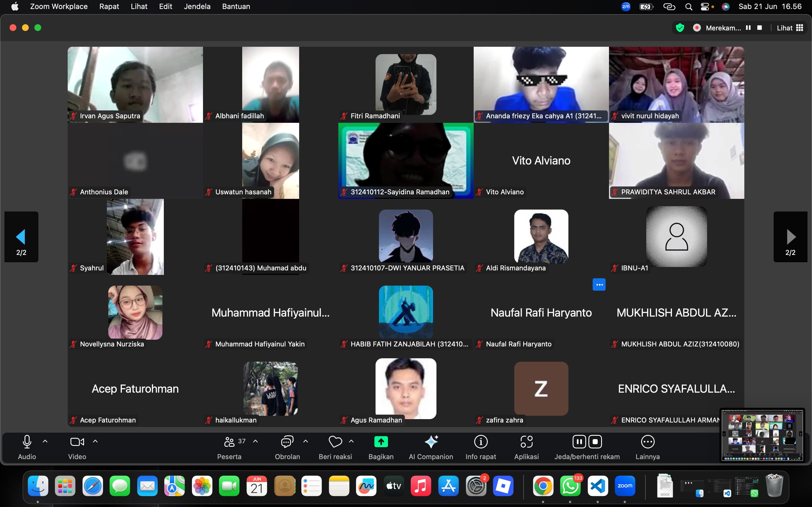Pause recording in the bottom toolbar

pyautogui.click(x=579, y=442)
